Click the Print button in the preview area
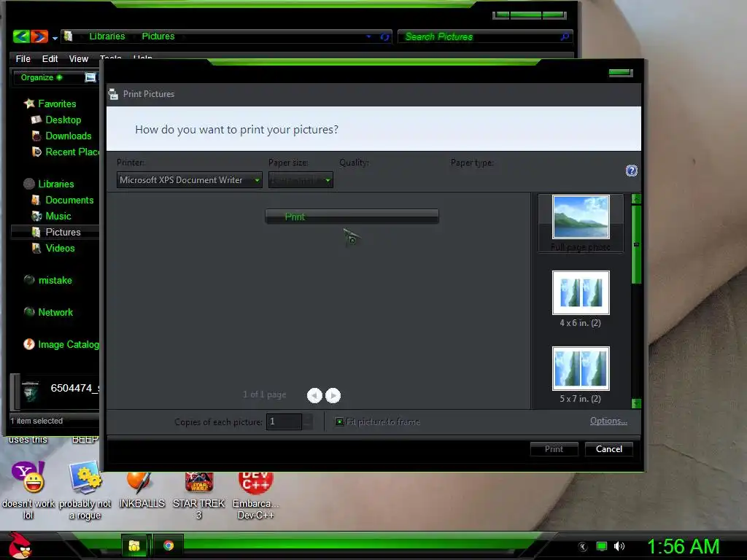 (x=352, y=217)
